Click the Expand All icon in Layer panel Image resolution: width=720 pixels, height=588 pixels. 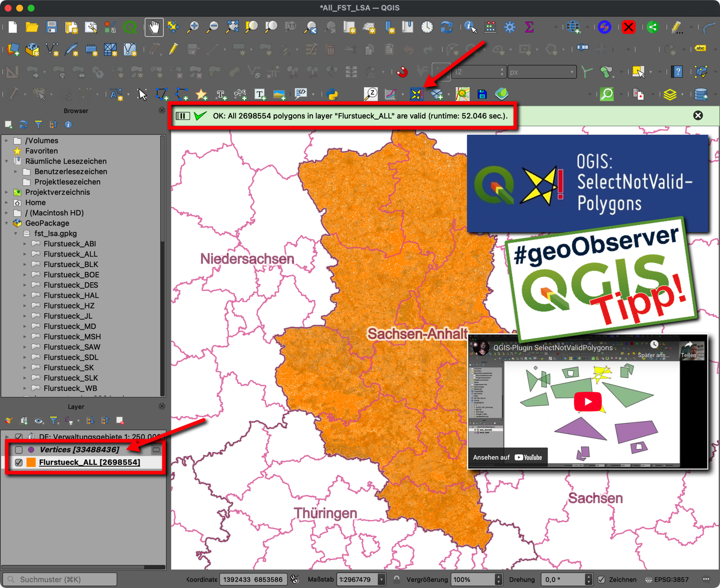point(90,421)
